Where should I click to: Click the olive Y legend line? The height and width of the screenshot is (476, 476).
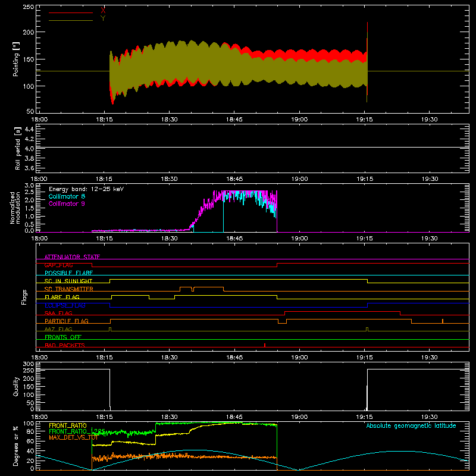point(71,20)
